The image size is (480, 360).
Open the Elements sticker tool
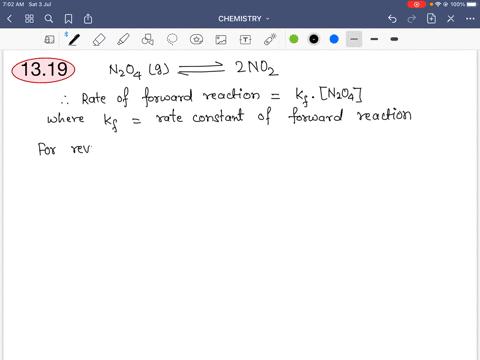pos(196,39)
